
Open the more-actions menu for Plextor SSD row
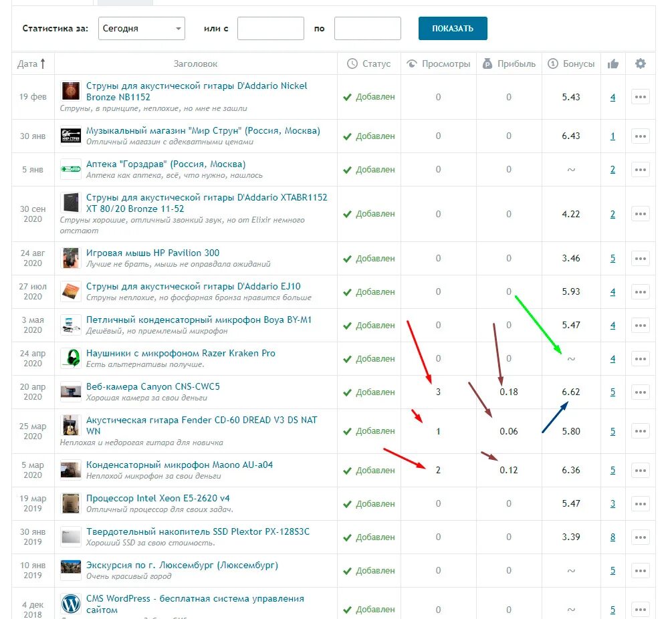(641, 537)
